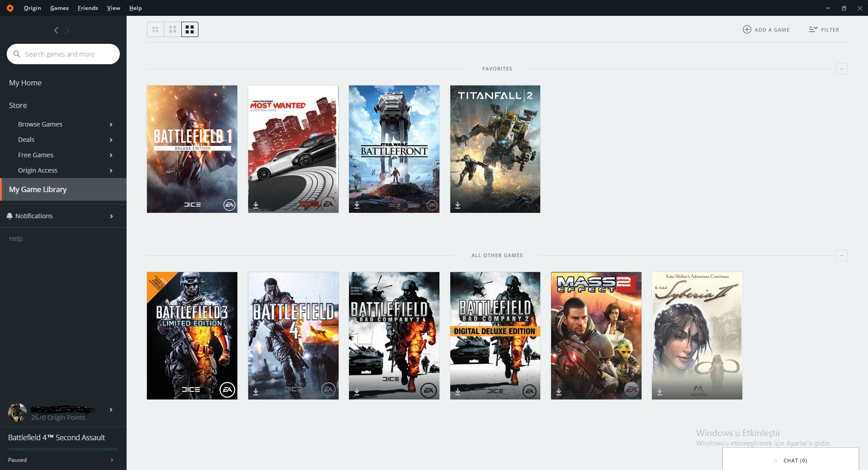Click download icon on Most Wanted tile
This screenshot has height=470, width=868.
tap(256, 205)
